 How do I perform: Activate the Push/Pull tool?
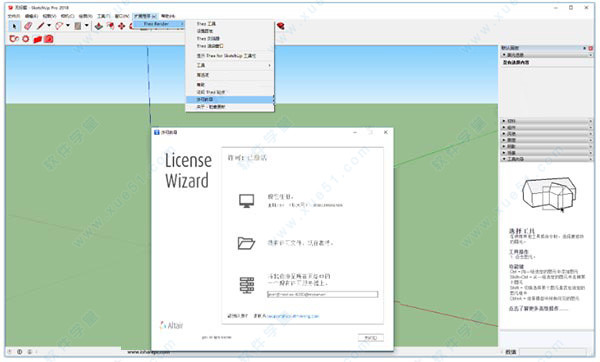tap(99, 26)
